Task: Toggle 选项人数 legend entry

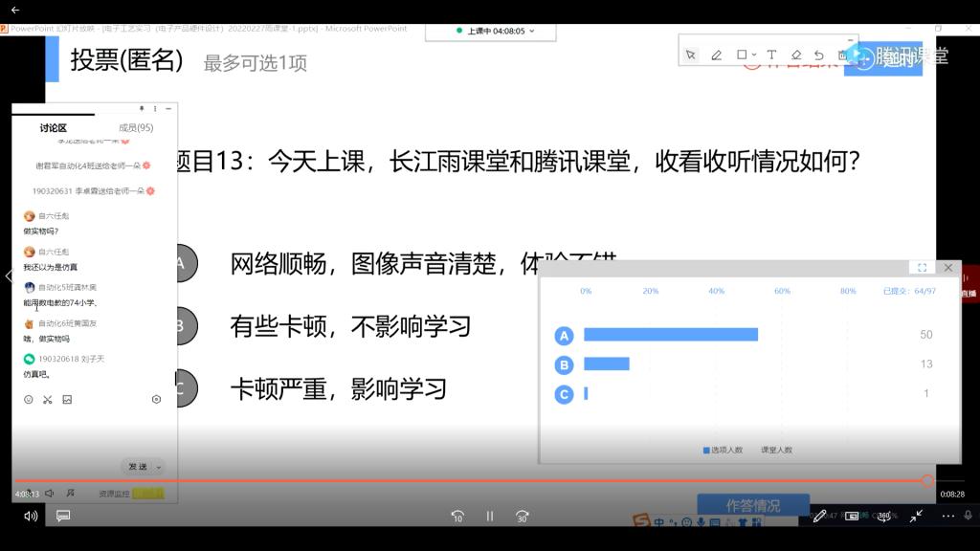Action: pyautogui.click(x=723, y=450)
